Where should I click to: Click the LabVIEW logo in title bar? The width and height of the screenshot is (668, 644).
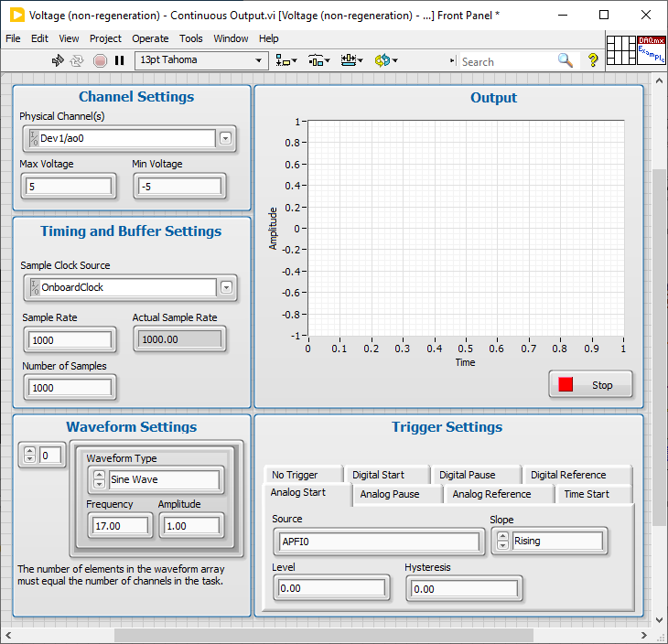coord(17,16)
